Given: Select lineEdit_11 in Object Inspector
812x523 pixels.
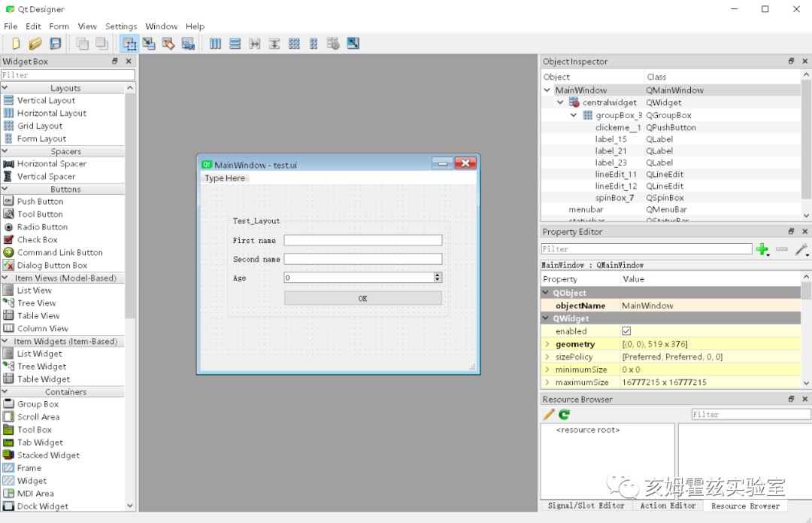Looking at the screenshot, I should (x=616, y=174).
